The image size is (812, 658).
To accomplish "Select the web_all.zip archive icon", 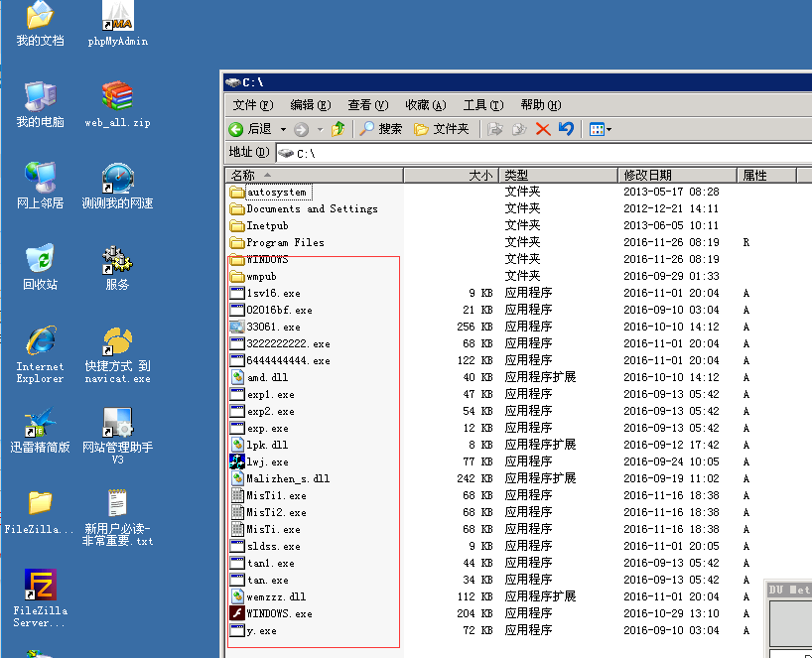I will (117, 98).
